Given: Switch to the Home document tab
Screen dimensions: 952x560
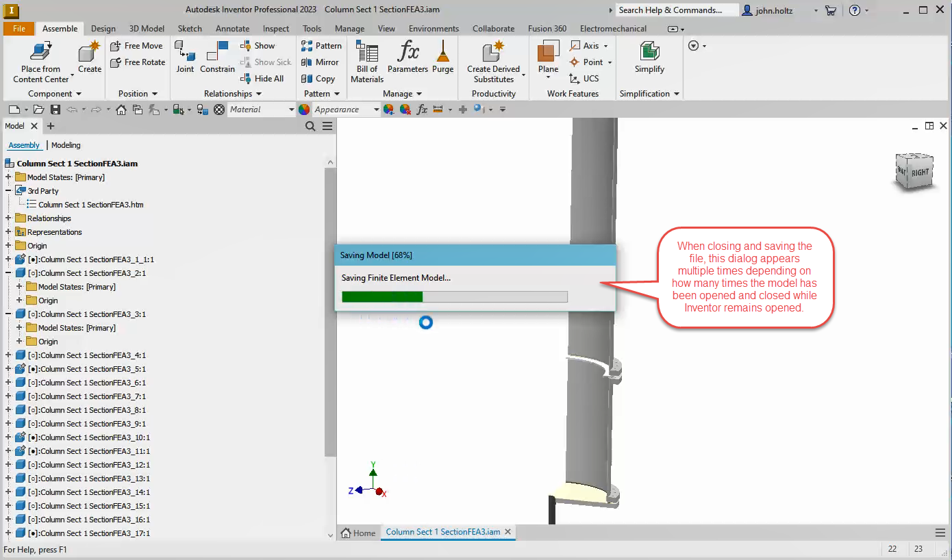Looking at the screenshot, I should (x=359, y=532).
